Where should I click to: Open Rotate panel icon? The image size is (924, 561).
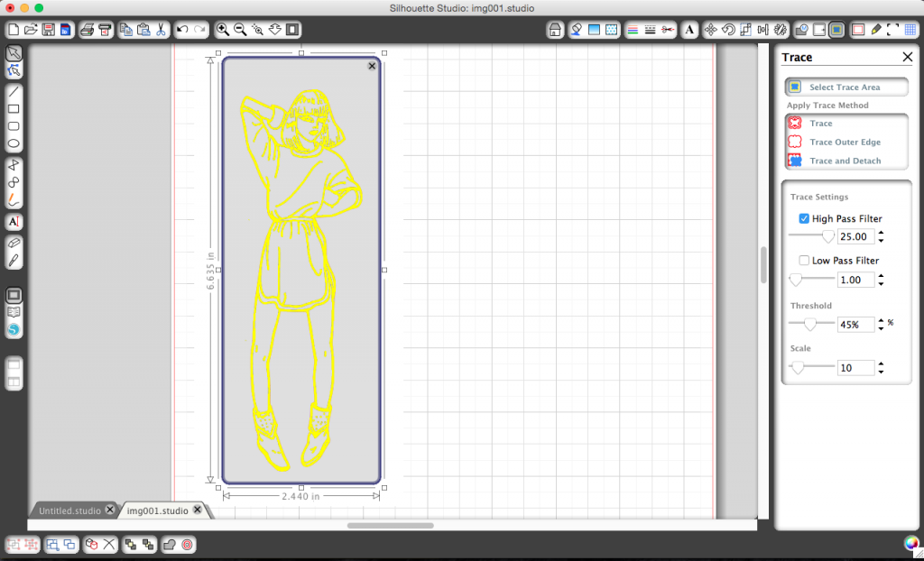(x=728, y=30)
